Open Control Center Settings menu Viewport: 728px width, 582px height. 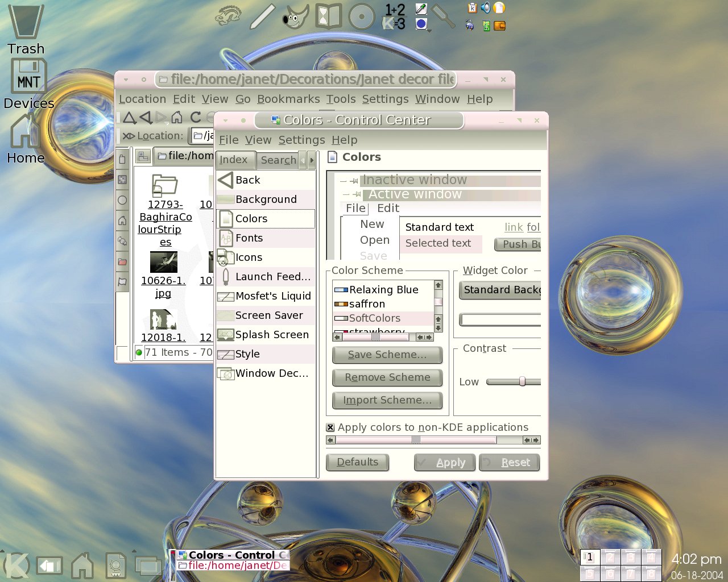pyautogui.click(x=301, y=140)
